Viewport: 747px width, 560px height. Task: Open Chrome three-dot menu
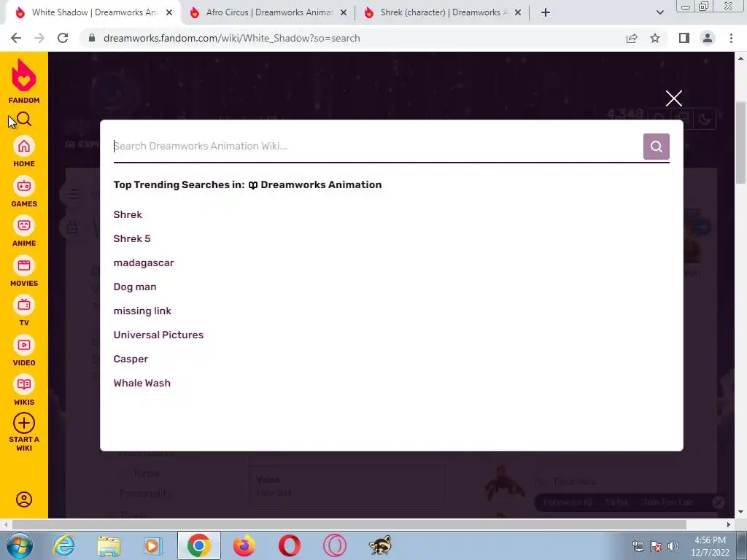pos(731,38)
